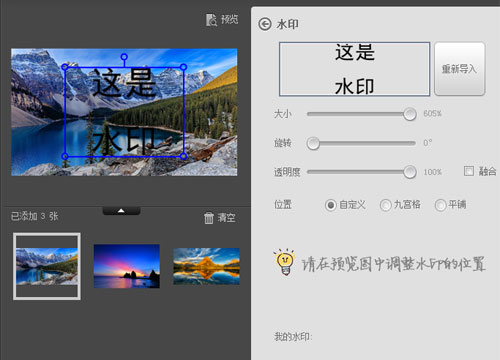Click the 预览 preview label

coord(230,20)
